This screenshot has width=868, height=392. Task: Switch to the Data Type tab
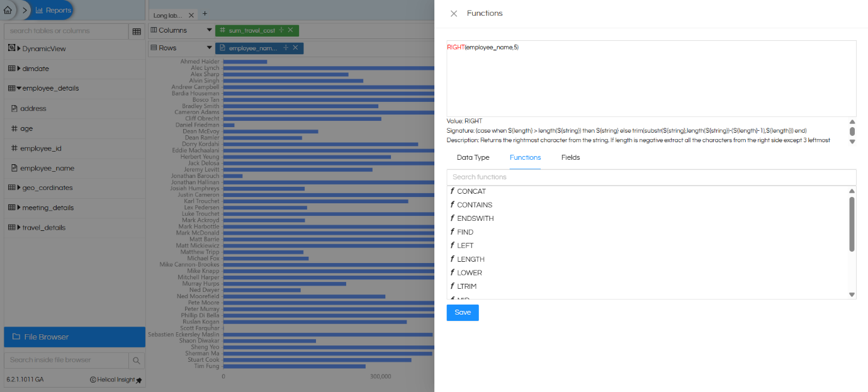[x=473, y=157]
